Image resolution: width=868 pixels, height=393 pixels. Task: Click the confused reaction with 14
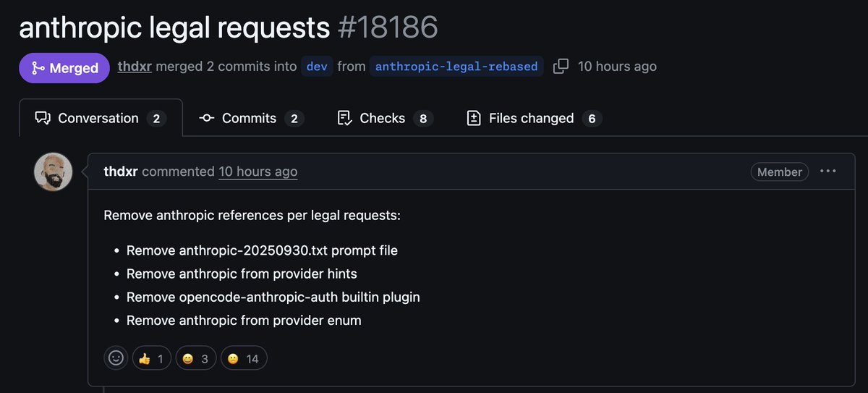click(244, 358)
